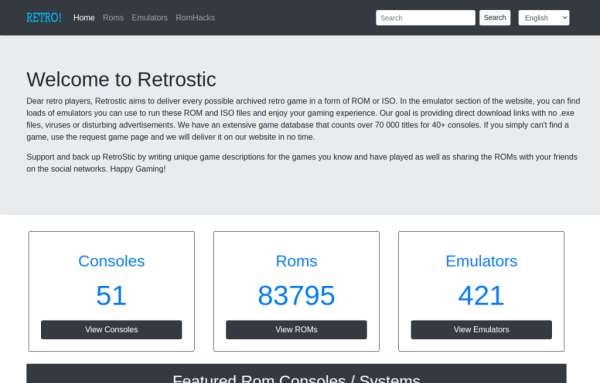Image resolution: width=600 pixels, height=383 pixels.
Task: Click the Roms card heading
Action: [296, 261]
